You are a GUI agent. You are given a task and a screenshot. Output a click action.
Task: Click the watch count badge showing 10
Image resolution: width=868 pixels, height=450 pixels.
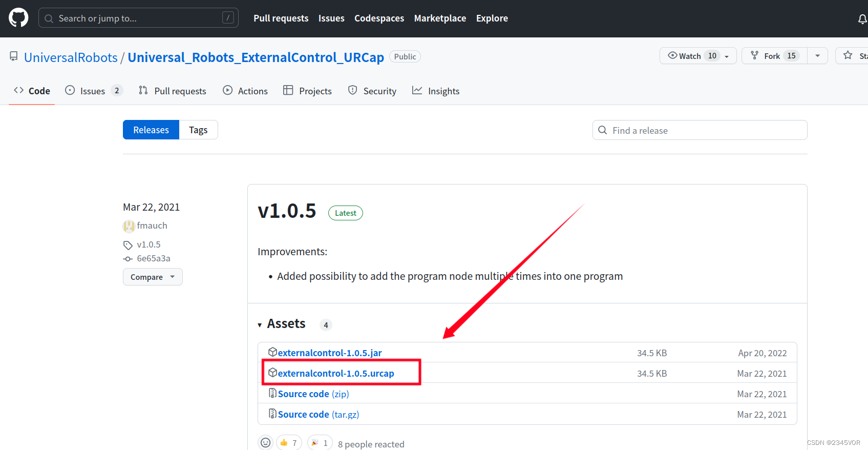[712, 56]
